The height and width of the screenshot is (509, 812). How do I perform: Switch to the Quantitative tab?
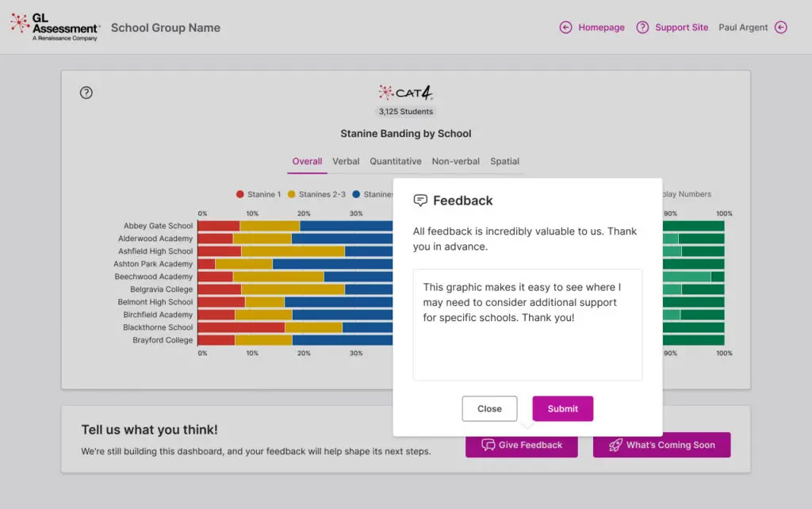pyautogui.click(x=396, y=162)
